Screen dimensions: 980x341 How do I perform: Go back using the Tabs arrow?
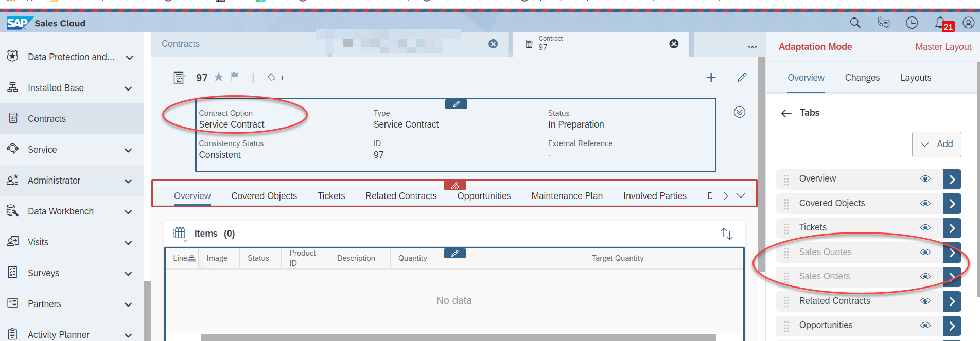[786, 113]
